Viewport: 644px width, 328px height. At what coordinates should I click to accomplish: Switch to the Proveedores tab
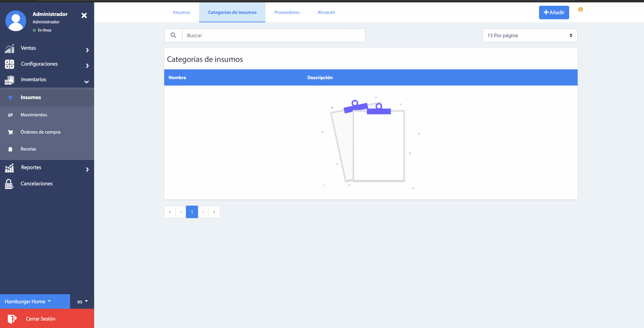[287, 13]
